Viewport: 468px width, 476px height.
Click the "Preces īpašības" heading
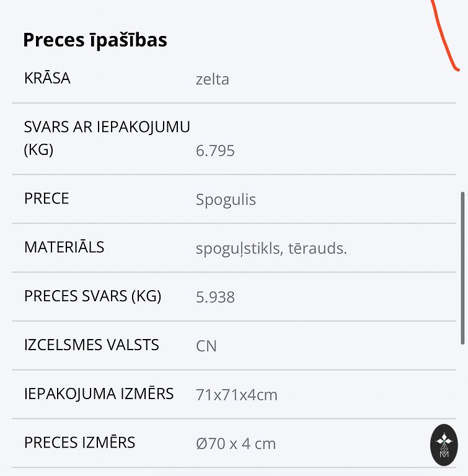[95, 40]
